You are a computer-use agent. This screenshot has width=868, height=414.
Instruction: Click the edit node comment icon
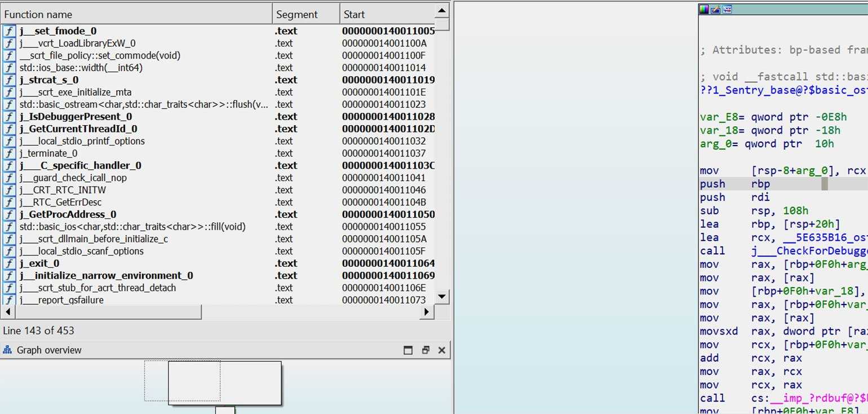coord(715,9)
